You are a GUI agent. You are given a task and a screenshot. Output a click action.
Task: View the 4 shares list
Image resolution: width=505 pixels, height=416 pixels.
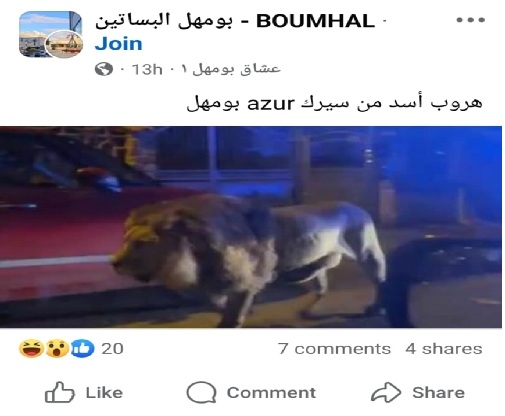[444, 349]
